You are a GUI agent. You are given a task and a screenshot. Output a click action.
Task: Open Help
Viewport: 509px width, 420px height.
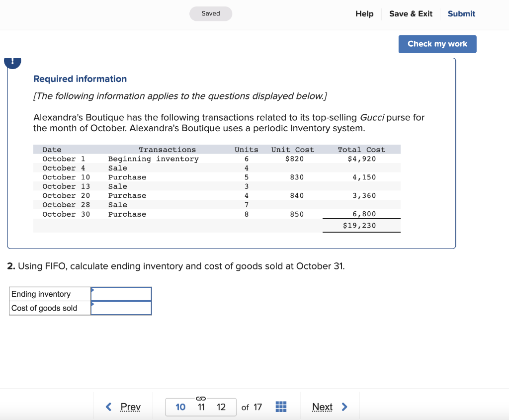tap(364, 14)
